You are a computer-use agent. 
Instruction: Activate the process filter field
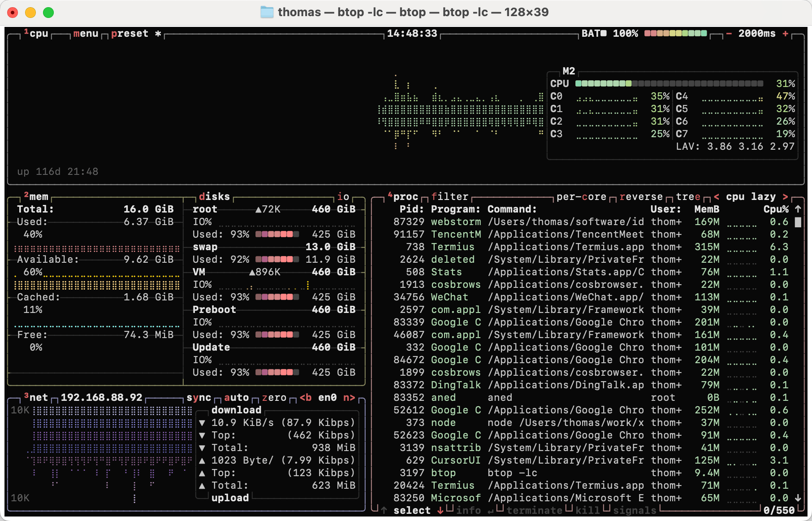click(450, 196)
